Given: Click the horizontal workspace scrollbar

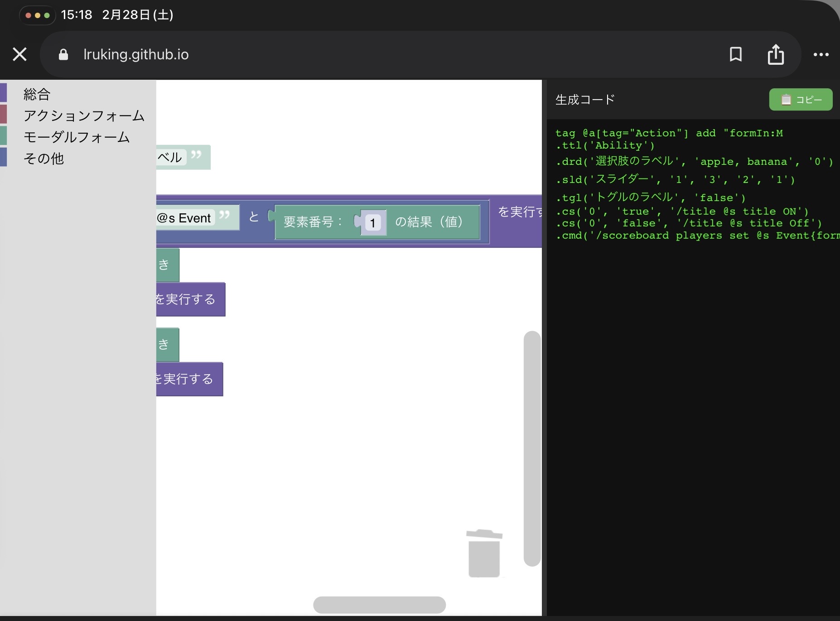Looking at the screenshot, I should click(x=379, y=605).
